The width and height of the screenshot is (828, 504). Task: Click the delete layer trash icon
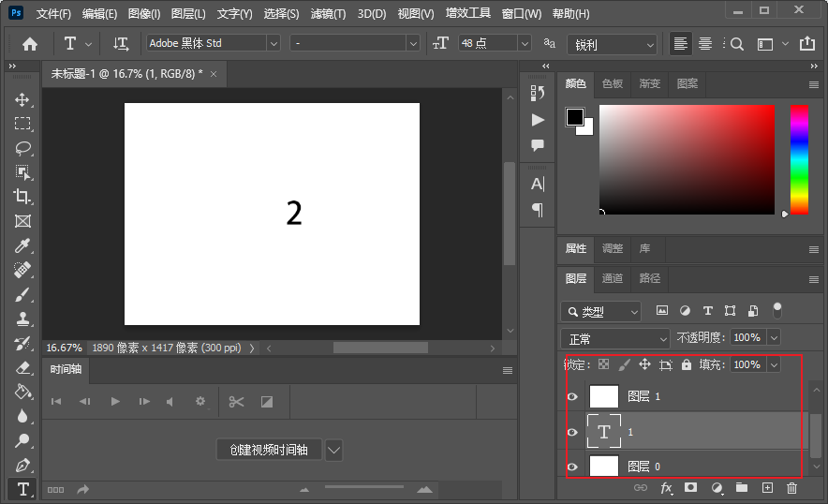[791, 488]
